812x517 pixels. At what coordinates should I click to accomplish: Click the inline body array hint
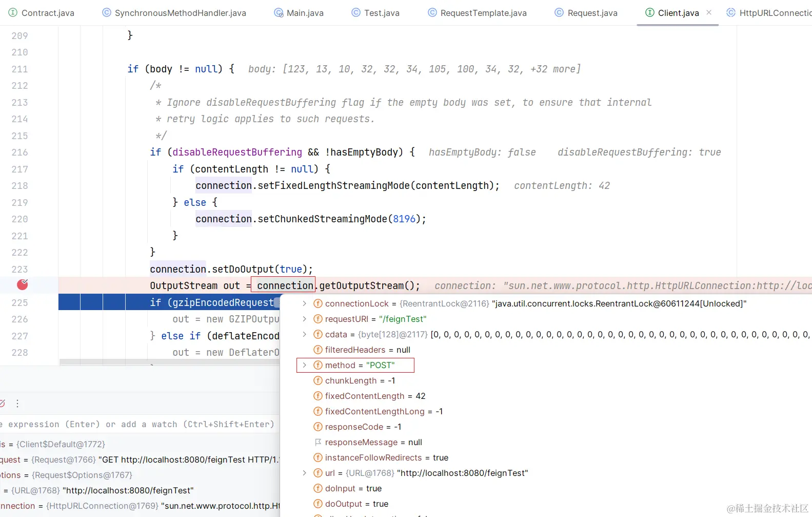[414, 69]
